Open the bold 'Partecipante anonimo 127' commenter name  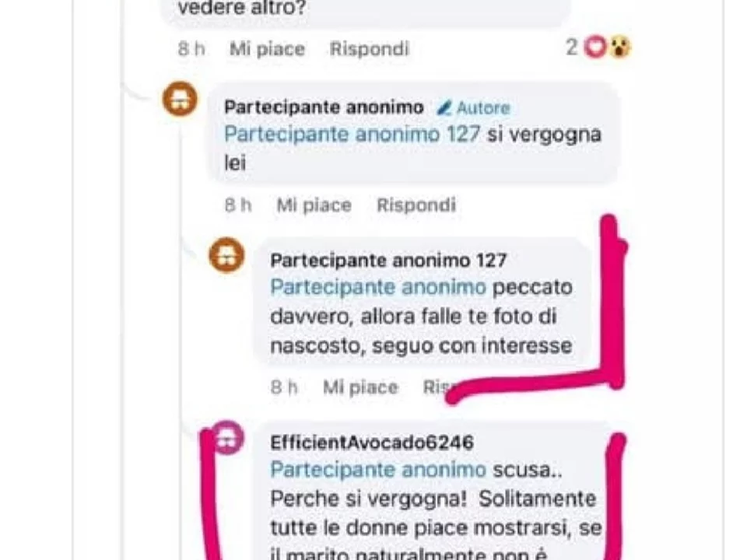tap(389, 261)
